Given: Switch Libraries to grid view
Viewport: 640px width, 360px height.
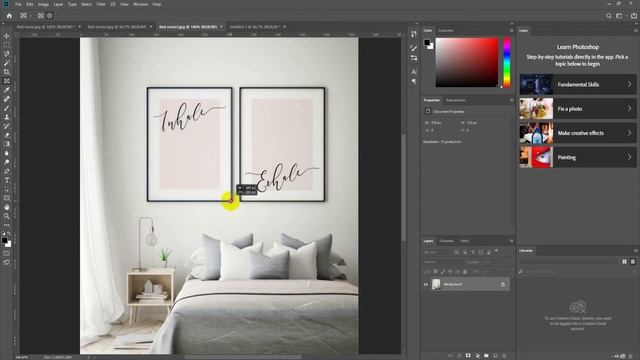Looking at the screenshot, I should click(x=624, y=262).
